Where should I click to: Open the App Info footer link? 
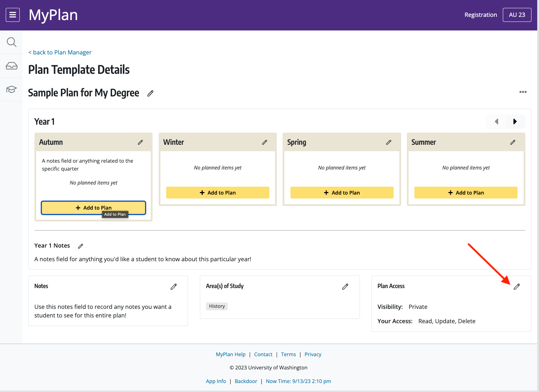(216, 381)
